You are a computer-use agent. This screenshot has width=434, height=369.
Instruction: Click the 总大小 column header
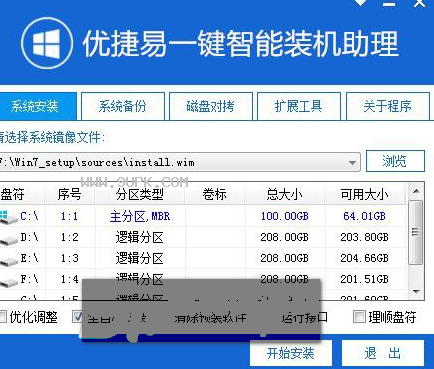(x=285, y=194)
